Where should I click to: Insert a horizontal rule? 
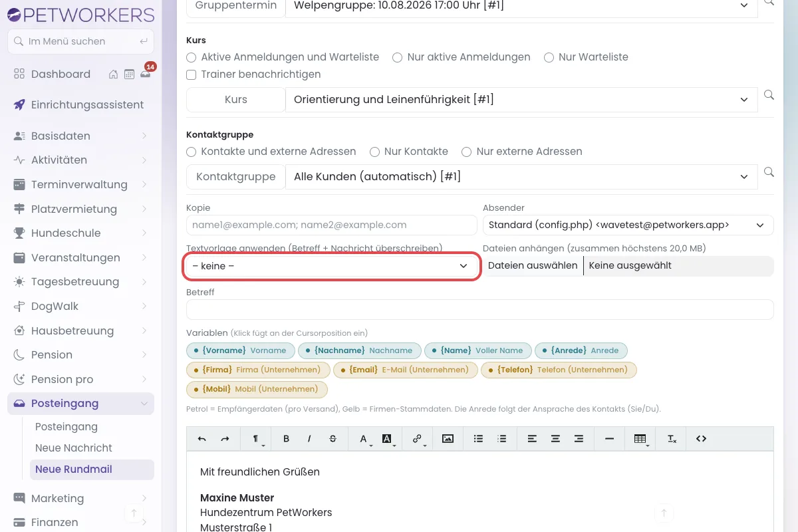pyautogui.click(x=609, y=439)
